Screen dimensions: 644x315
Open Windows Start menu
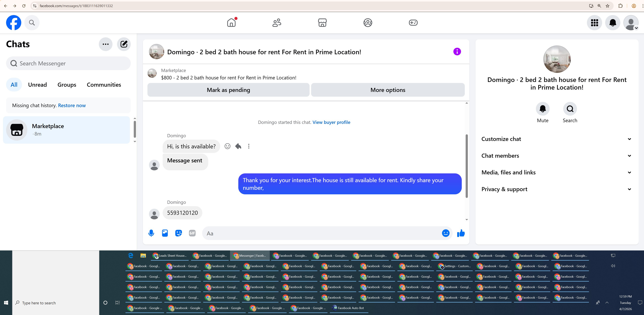pyautogui.click(x=6, y=303)
